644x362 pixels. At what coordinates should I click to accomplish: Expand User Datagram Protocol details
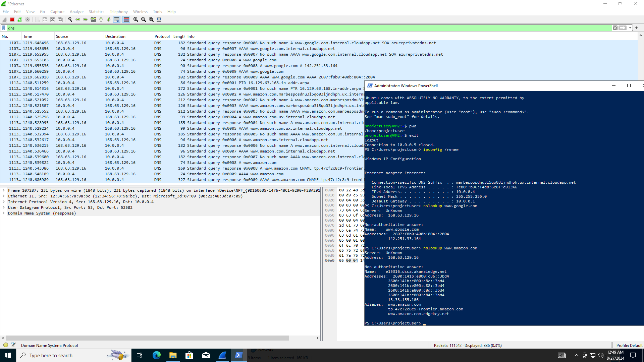click(x=3, y=207)
